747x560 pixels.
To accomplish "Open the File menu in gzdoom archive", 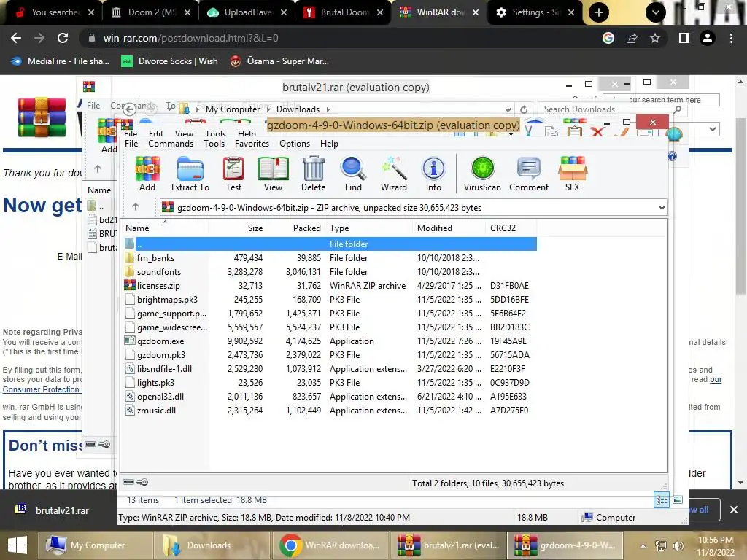I will pyautogui.click(x=131, y=144).
